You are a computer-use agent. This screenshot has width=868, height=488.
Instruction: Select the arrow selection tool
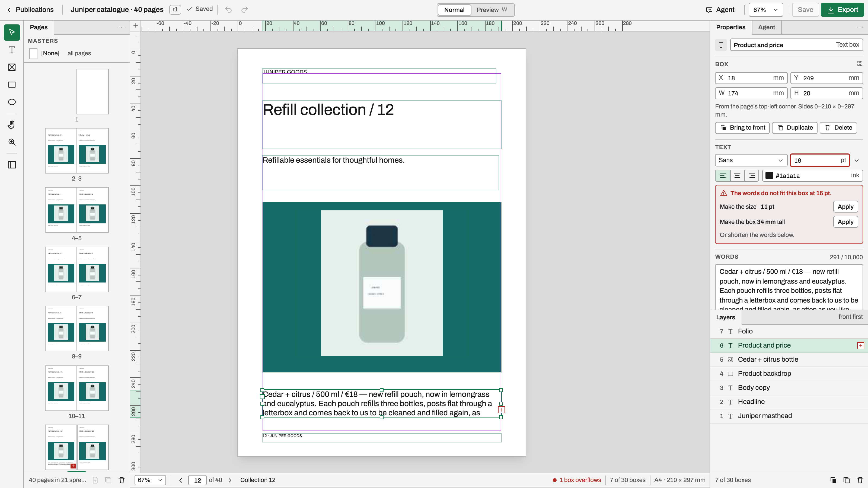tap(12, 32)
